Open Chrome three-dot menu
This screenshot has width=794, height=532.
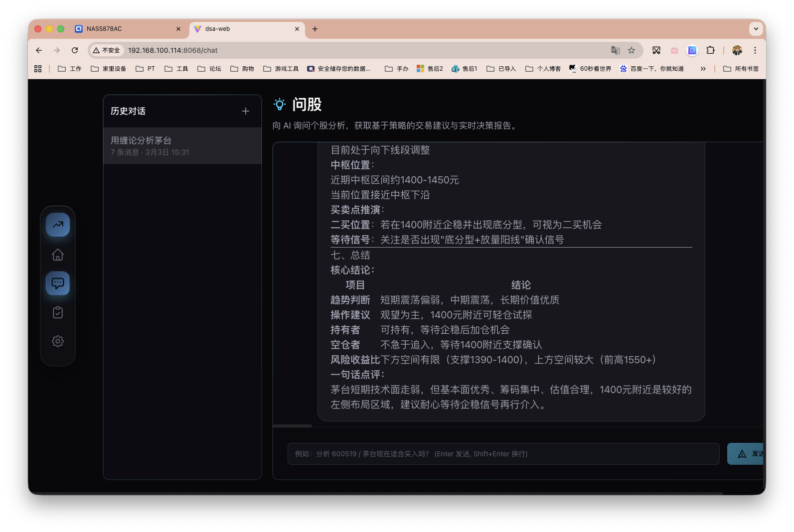tap(755, 50)
